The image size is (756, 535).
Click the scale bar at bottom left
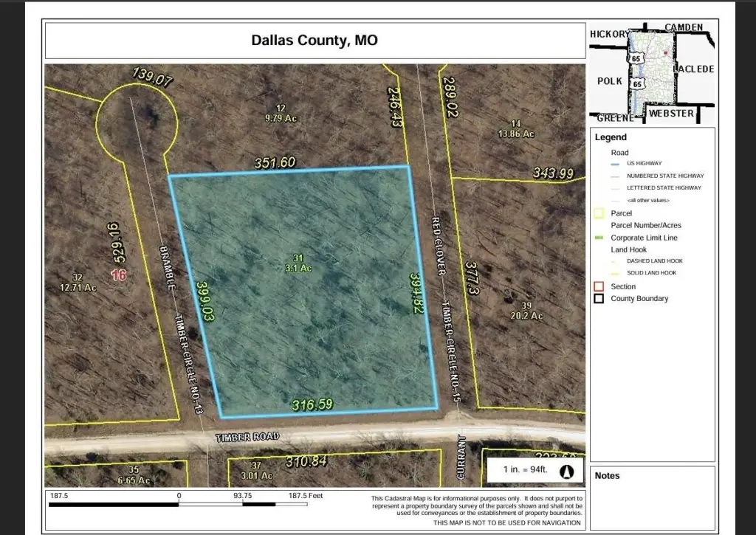coord(179,504)
